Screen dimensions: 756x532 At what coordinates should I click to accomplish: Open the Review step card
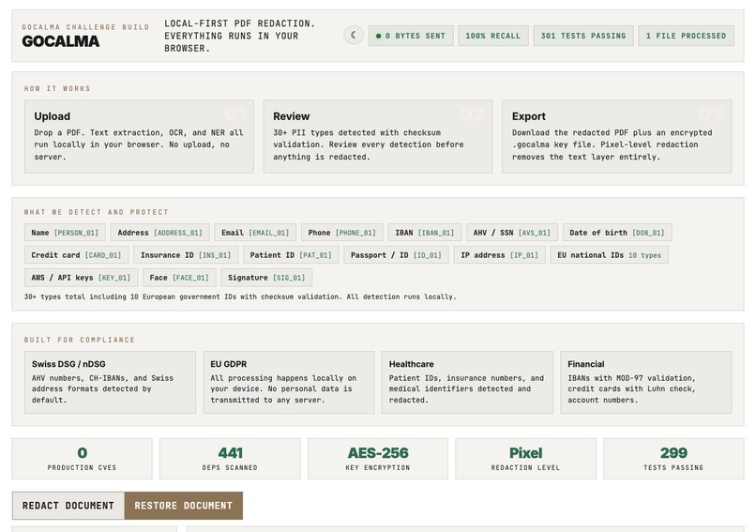pyautogui.click(x=378, y=136)
